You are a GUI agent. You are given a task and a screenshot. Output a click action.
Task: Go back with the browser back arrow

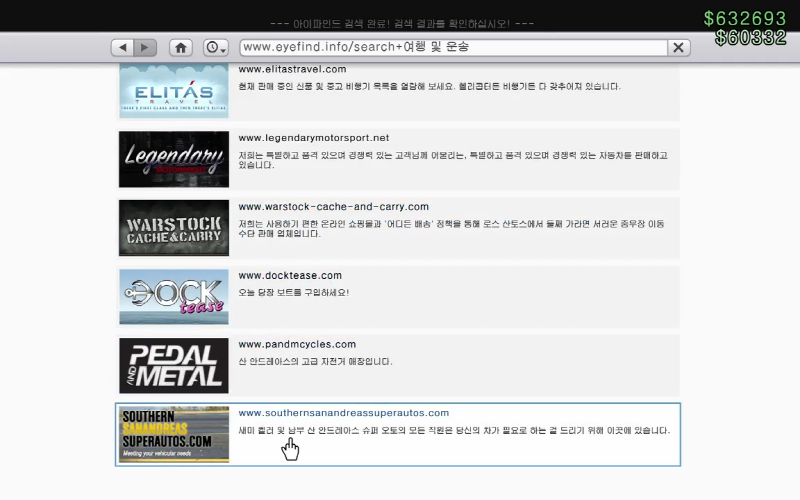coord(122,47)
